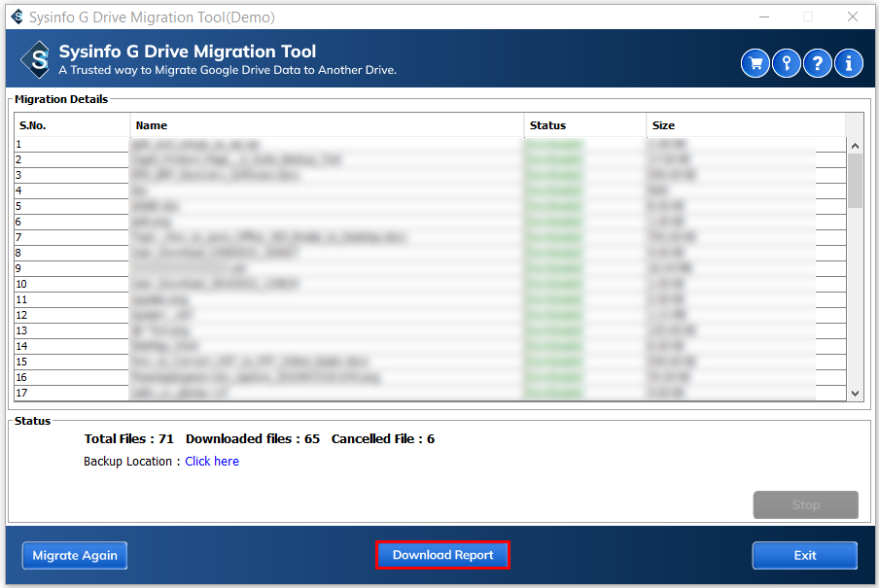Viewport: 879px width, 588px height.
Task: Select row with serial number 9
Action: (430, 268)
